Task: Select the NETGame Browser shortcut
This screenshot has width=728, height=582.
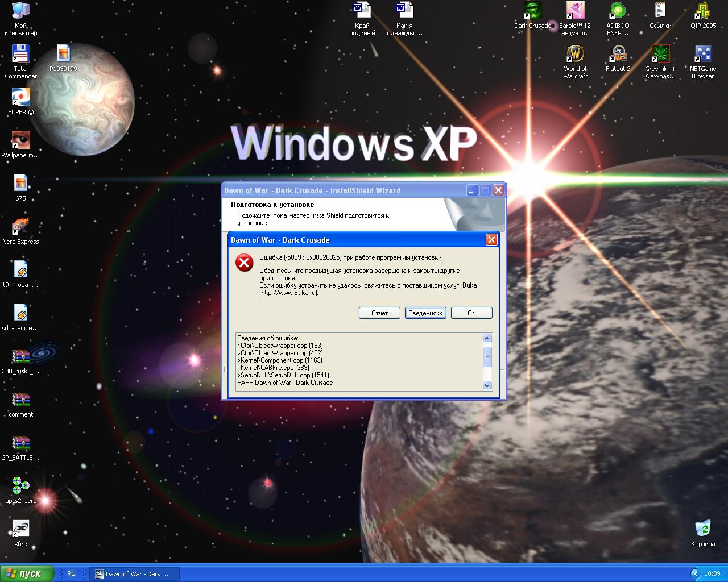Action: (x=703, y=53)
